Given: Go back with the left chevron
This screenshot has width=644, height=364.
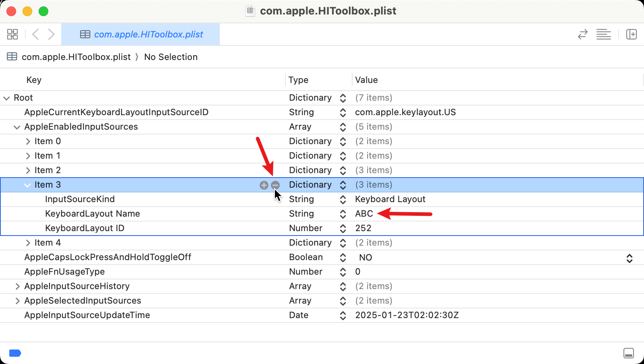Looking at the screenshot, I should point(35,34).
